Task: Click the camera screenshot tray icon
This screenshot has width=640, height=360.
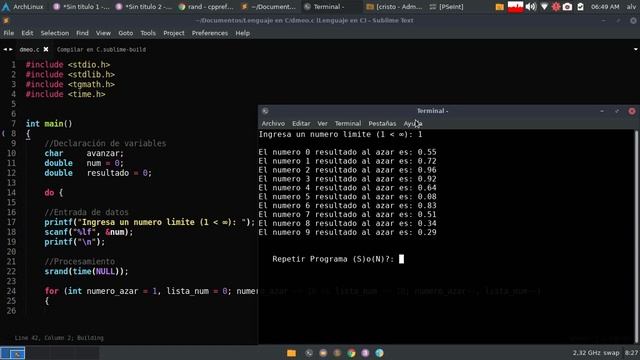Action: tap(567, 7)
